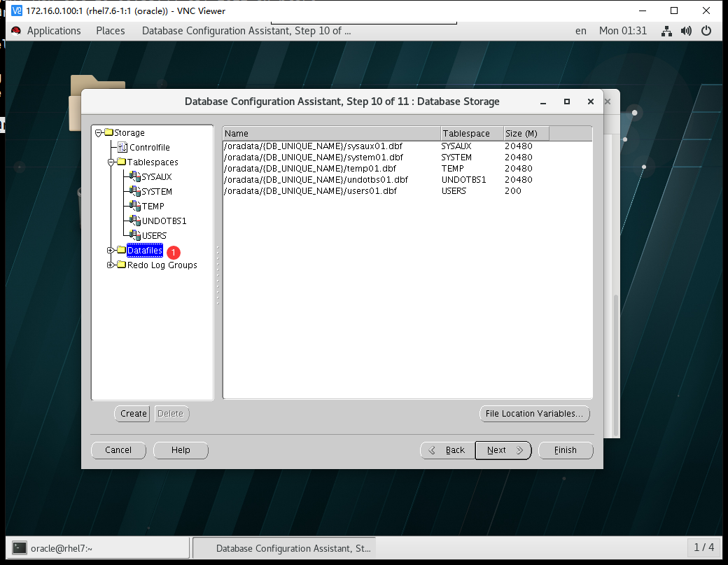Click the Tablespaces folder icon
The height and width of the screenshot is (565, 728).
pyautogui.click(x=122, y=162)
